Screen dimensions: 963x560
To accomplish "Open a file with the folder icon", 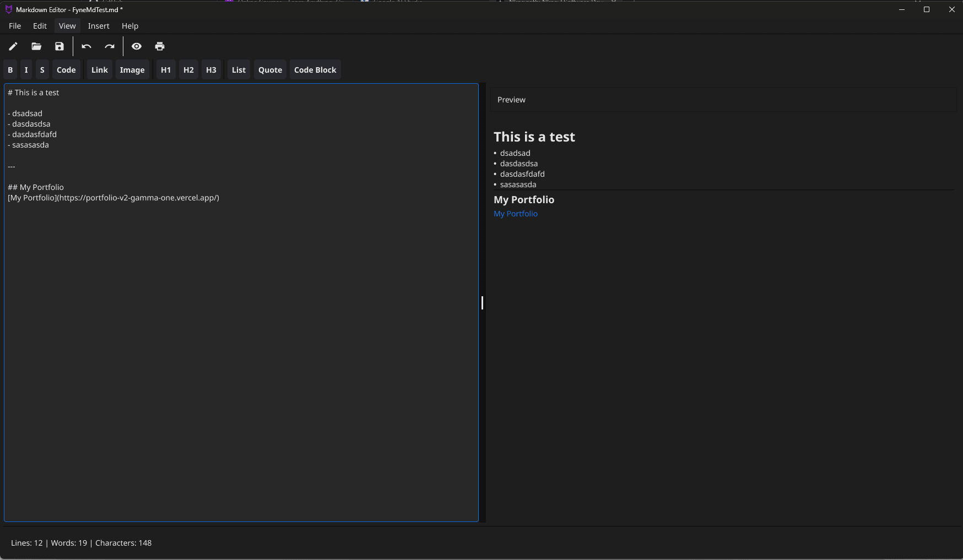I will pos(36,46).
